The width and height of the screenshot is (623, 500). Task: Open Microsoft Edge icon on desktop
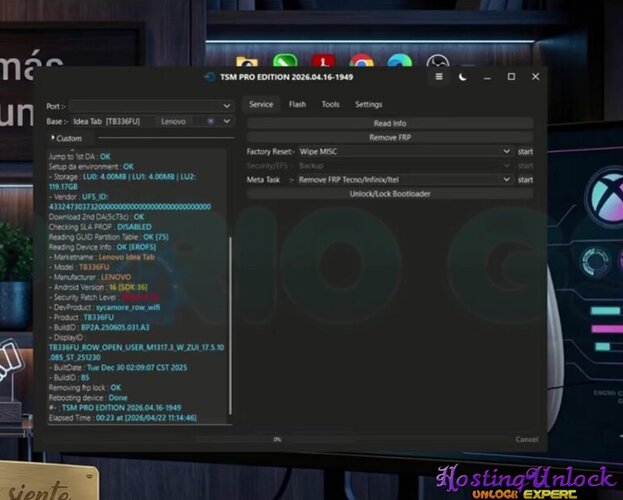(x=399, y=60)
